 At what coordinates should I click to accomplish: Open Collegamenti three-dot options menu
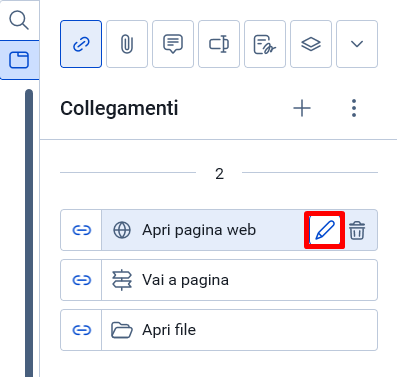coord(354,108)
